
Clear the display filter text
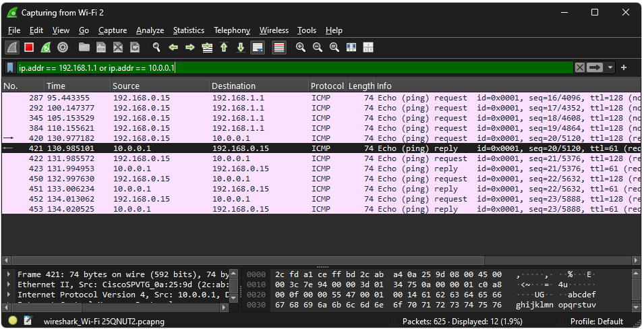[580, 67]
